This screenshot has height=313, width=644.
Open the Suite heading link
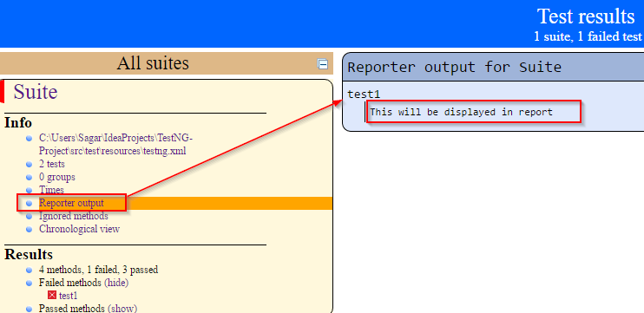pos(36,92)
